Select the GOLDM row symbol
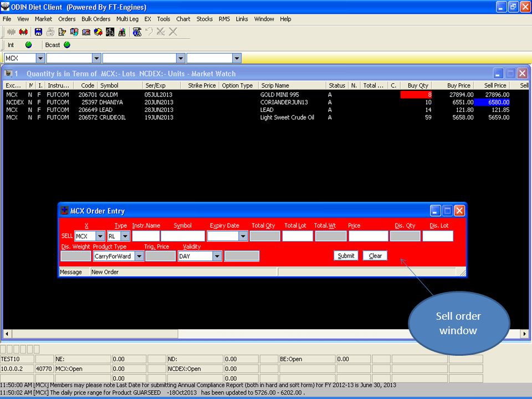 (x=109, y=95)
